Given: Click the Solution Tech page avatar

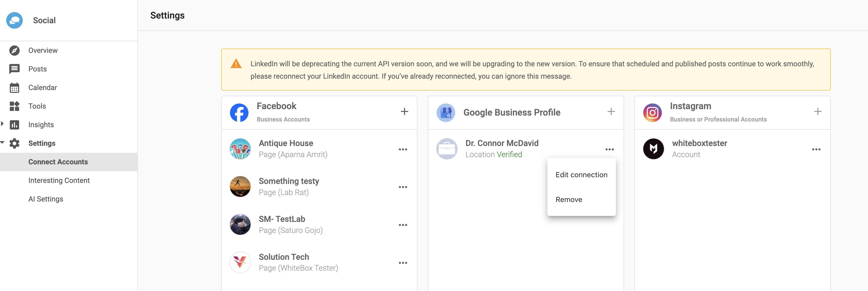Looking at the screenshot, I should click(240, 262).
